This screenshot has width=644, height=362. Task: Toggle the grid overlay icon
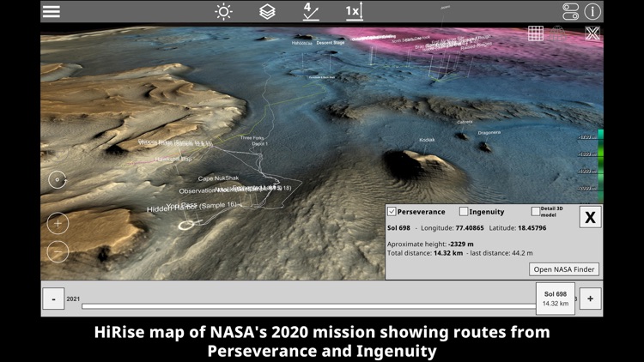click(x=536, y=33)
